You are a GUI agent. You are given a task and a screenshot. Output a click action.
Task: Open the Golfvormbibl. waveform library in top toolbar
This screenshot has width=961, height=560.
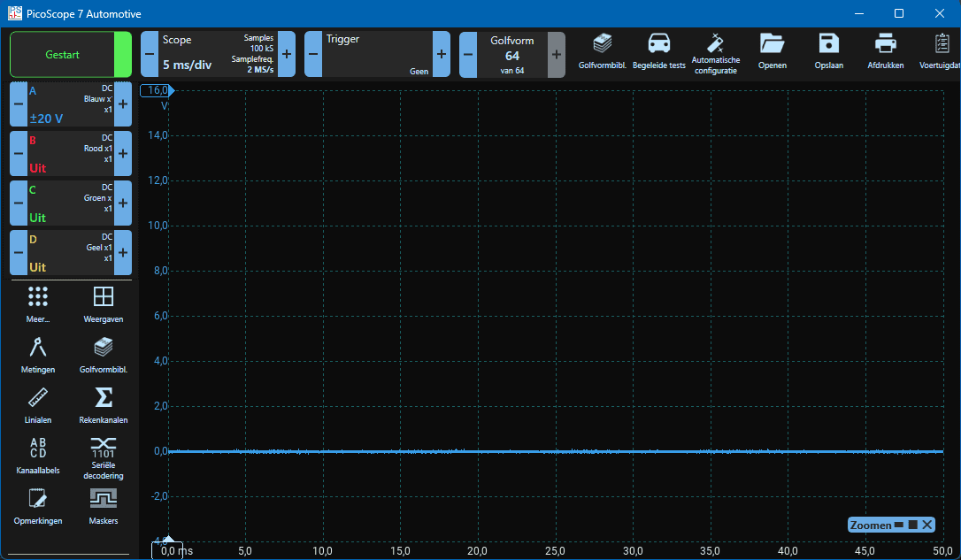click(602, 51)
